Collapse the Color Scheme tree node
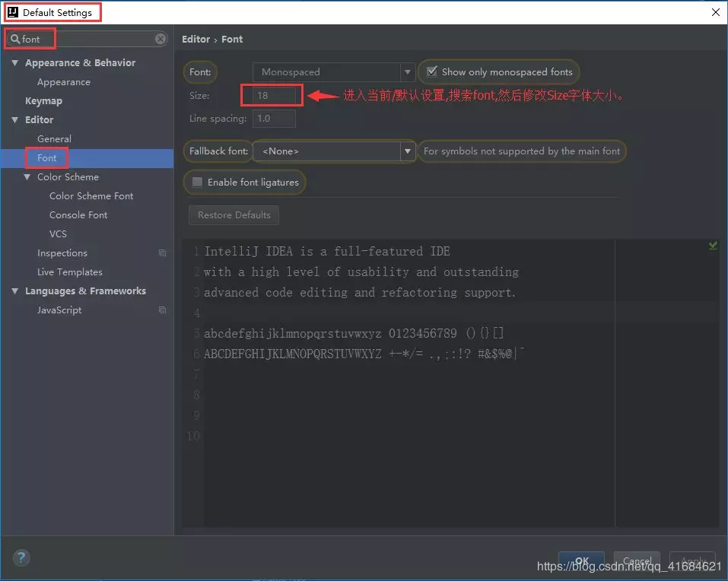Viewport: 728px width, 581px height. (x=27, y=176)
